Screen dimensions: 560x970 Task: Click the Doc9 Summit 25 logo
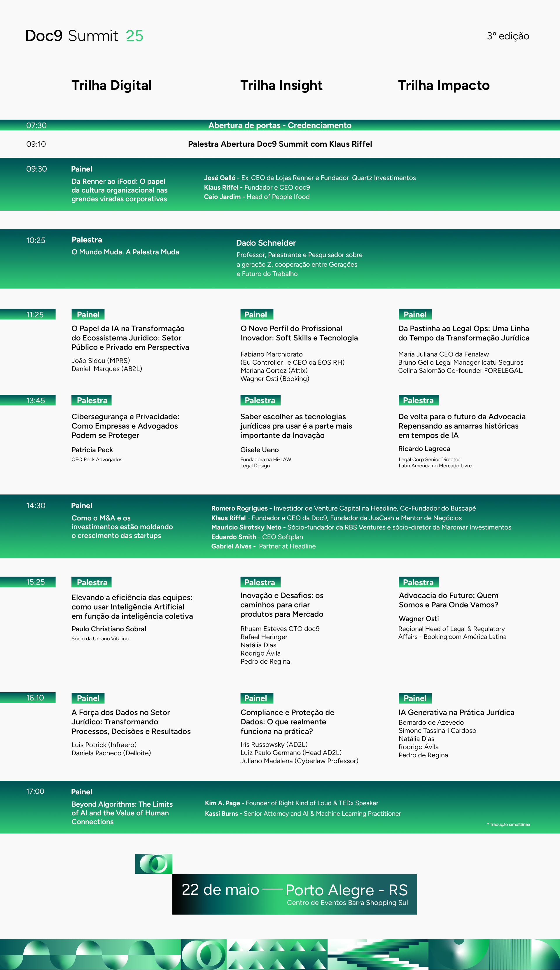click(84, 36)
